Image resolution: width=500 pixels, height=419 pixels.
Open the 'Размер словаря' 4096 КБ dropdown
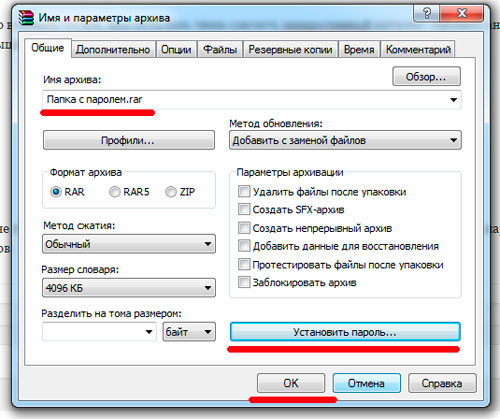(x=129, y=288)
